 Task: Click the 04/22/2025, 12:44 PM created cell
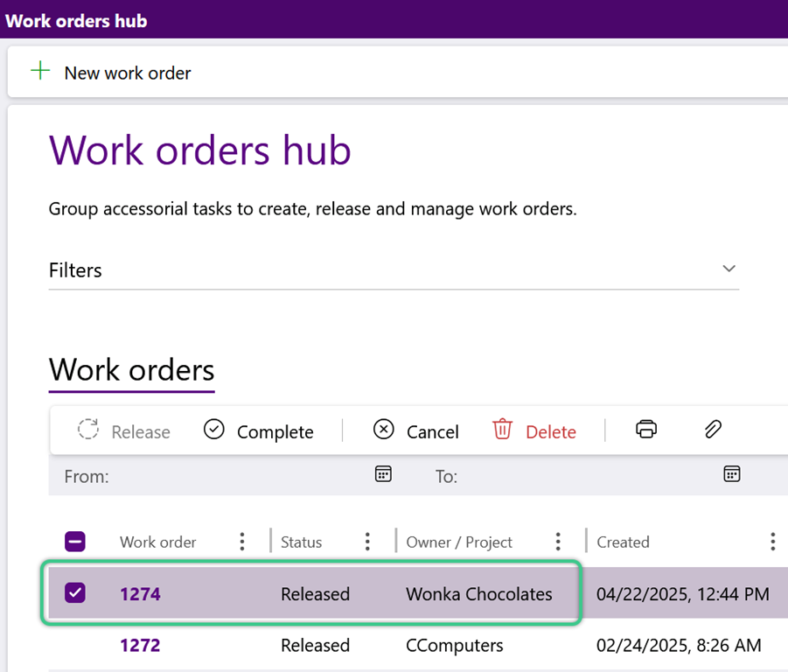[682, 594]
